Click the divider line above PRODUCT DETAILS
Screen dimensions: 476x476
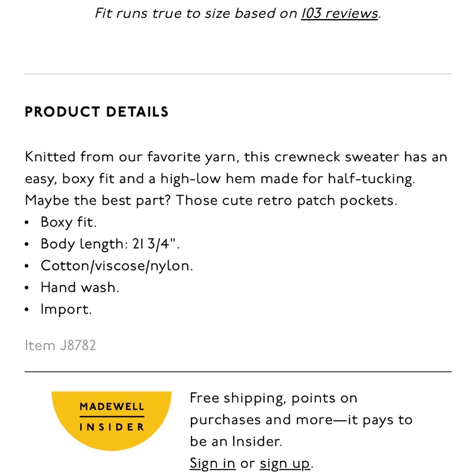coord(238,73)
